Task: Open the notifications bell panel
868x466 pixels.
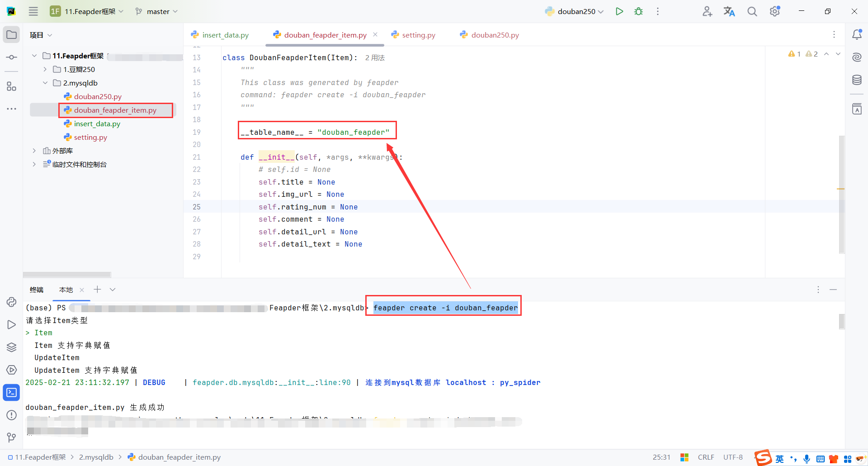Action: [857, 34]
